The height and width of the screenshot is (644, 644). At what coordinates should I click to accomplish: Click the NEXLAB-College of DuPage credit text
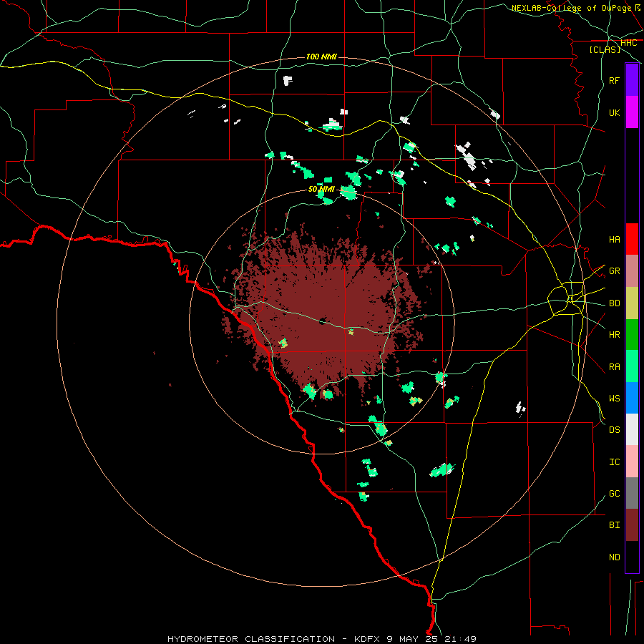tap(571, 8)
